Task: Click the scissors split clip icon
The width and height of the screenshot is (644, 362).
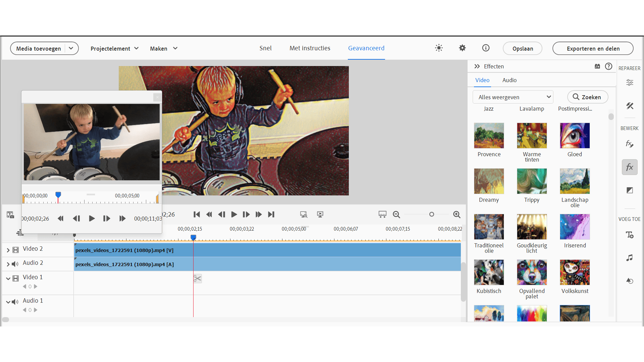Action: [198, 279]
